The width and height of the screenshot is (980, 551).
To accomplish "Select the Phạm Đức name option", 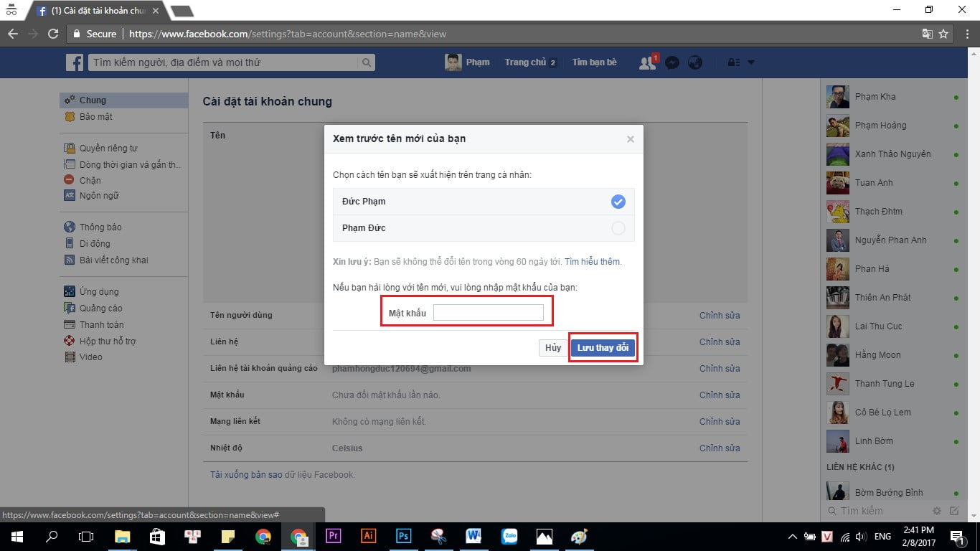I will (618, 228).
